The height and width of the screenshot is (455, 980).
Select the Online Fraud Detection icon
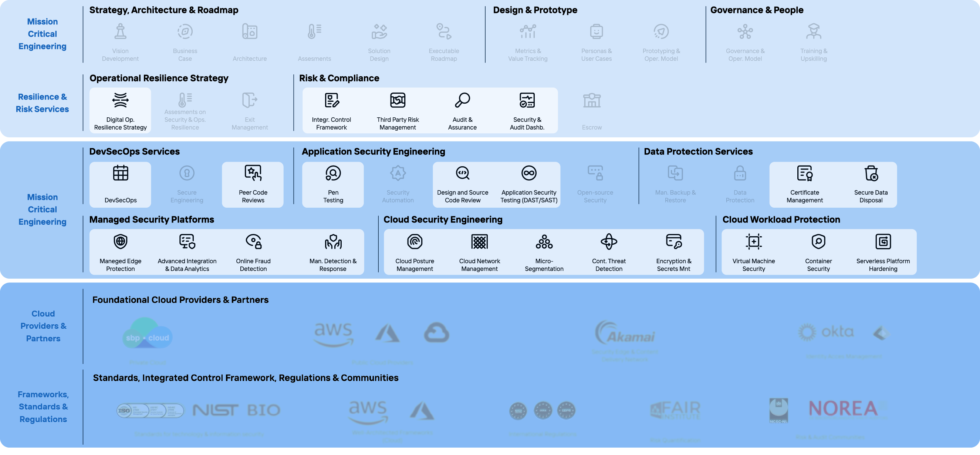pyautogui.click(x=253, y=241)
